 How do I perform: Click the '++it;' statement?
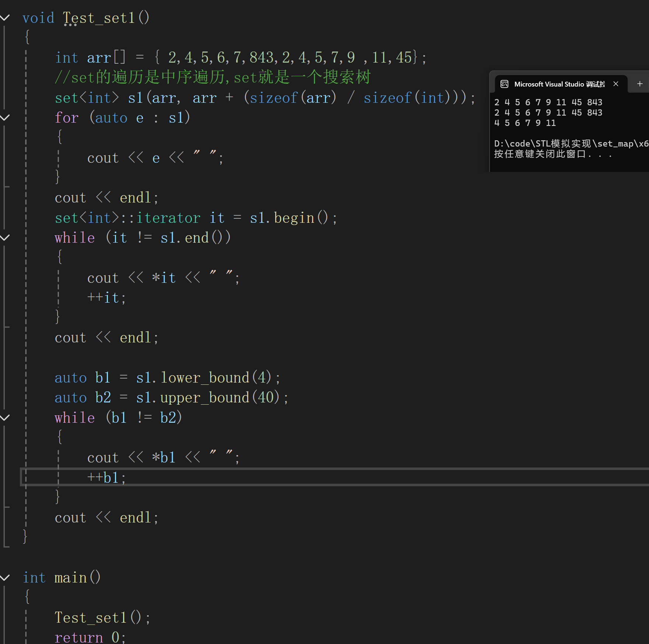106,298
